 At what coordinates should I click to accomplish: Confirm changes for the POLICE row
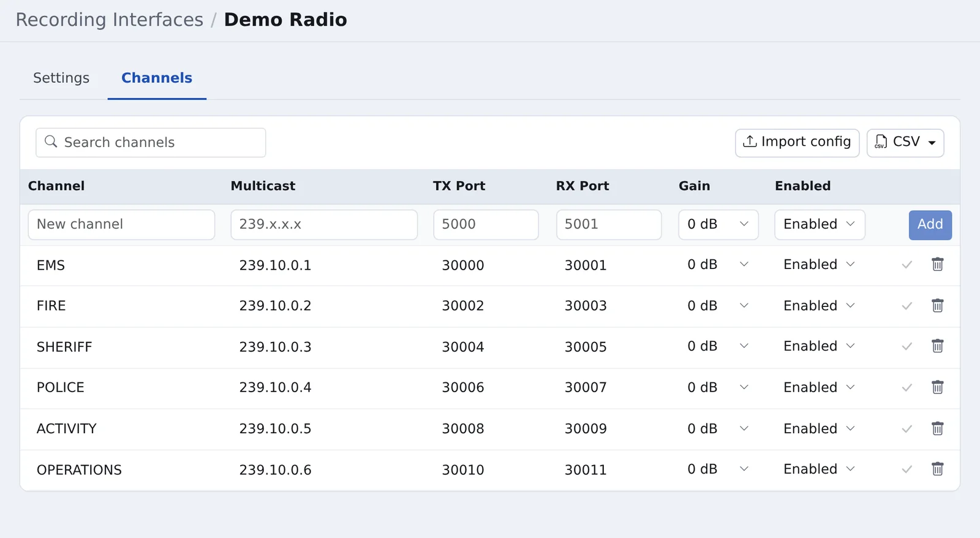(907, 387)
